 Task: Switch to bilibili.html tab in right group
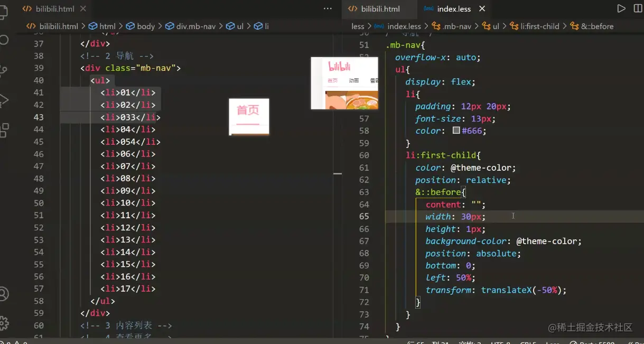pos(380,9)
